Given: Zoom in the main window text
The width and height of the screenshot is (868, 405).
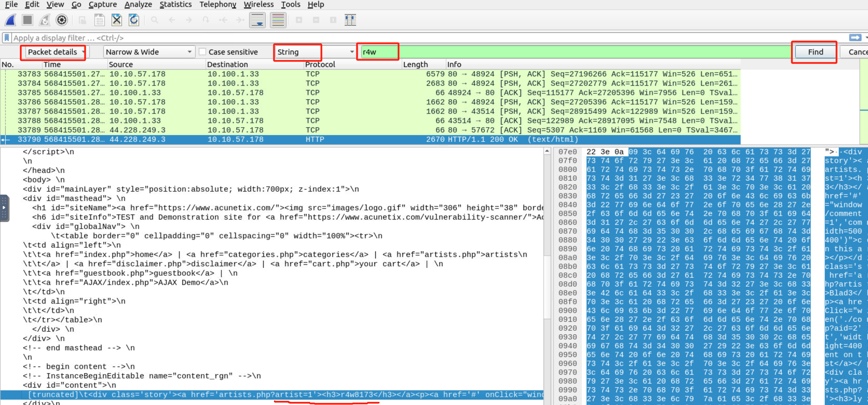Looking at the screenshot, I should [299, 20].
